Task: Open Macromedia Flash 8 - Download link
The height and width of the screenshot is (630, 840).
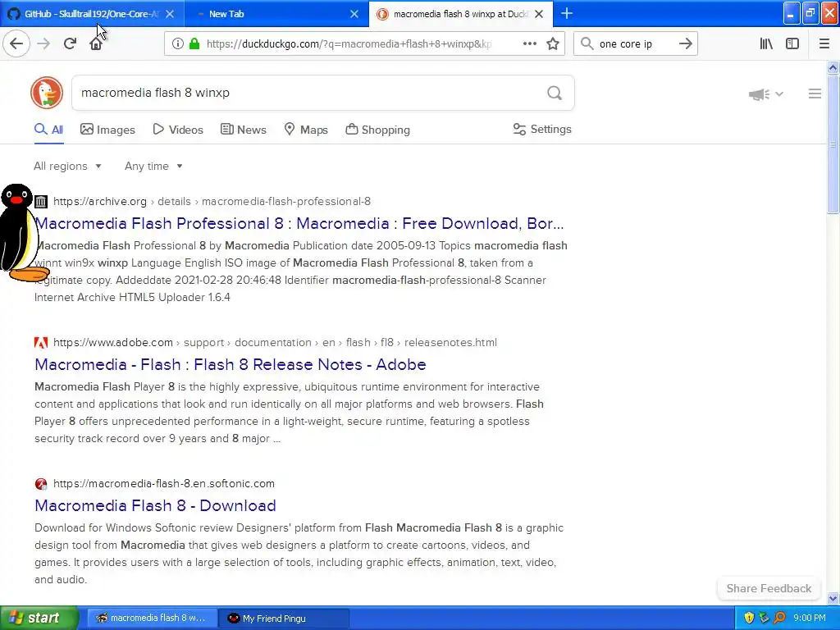Action: (x=155, y=505)
